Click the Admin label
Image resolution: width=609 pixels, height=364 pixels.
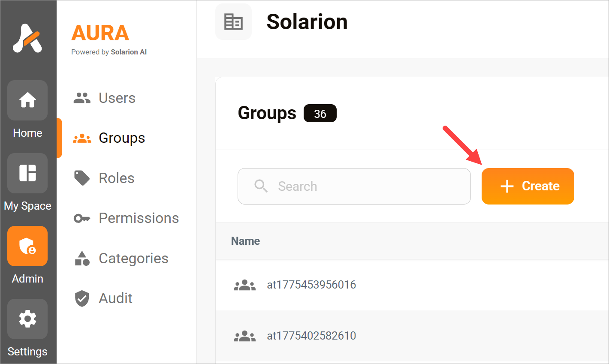tap(27, 279)
